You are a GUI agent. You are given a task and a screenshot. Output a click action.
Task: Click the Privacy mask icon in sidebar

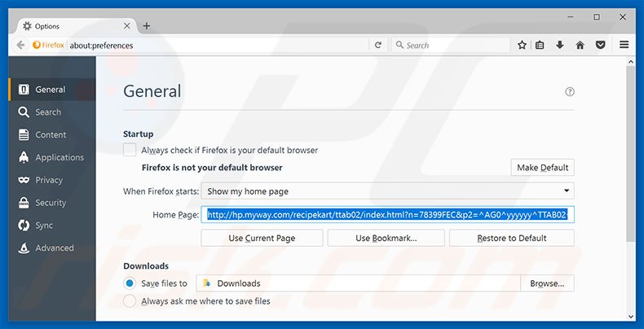click(24, 180)
